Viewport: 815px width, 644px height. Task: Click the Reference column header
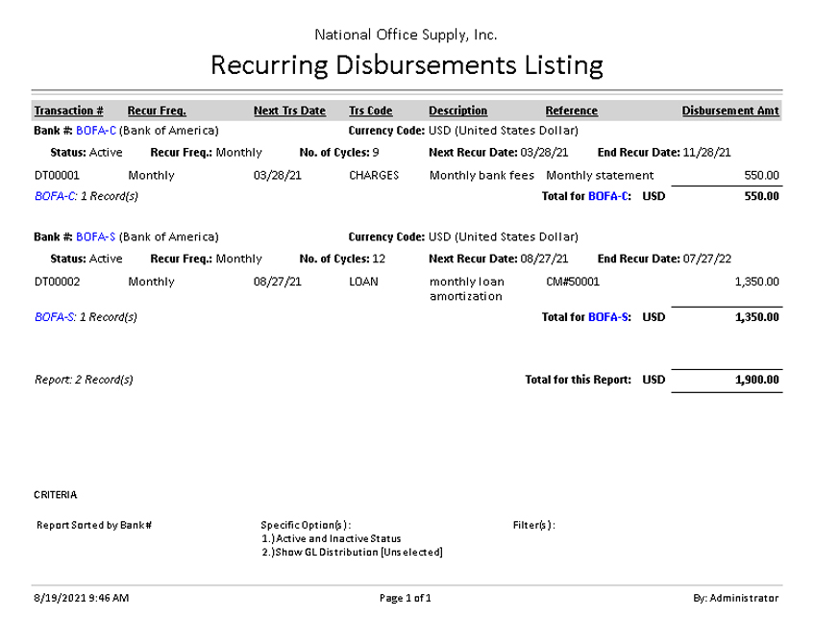[571, 111]
